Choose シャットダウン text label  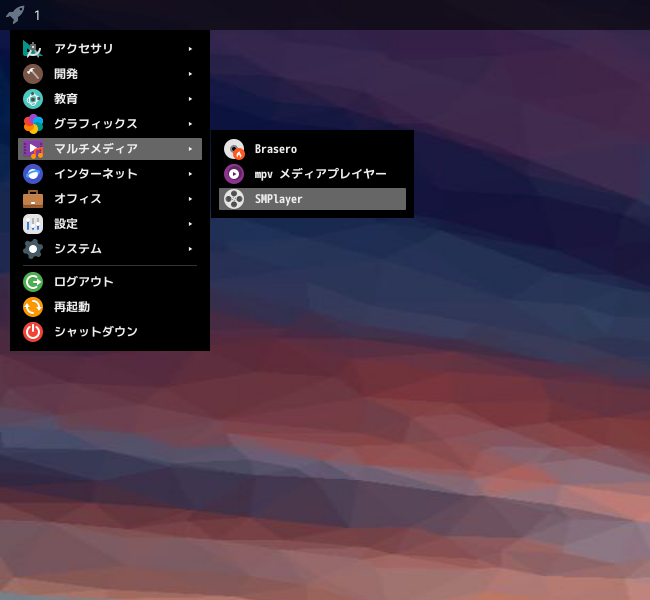(x=96, y=332)
